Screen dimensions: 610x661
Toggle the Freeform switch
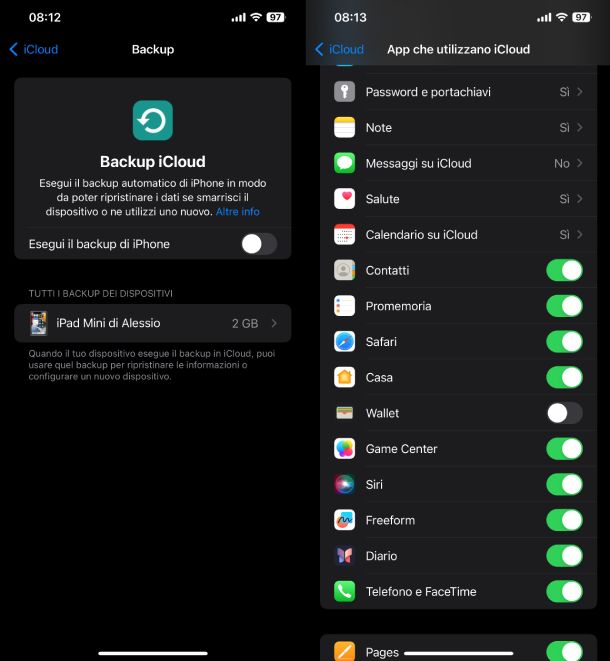(x=564, y=520)
